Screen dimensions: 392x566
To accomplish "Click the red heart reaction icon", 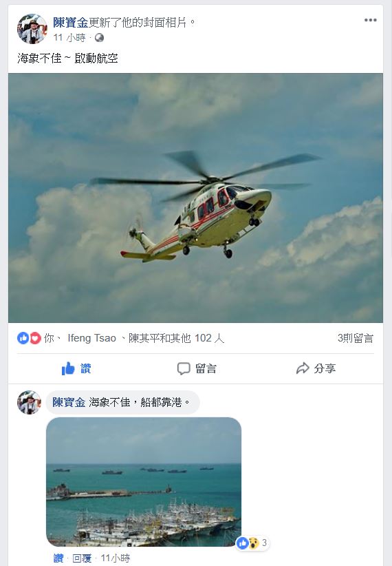I will [35, 338].
